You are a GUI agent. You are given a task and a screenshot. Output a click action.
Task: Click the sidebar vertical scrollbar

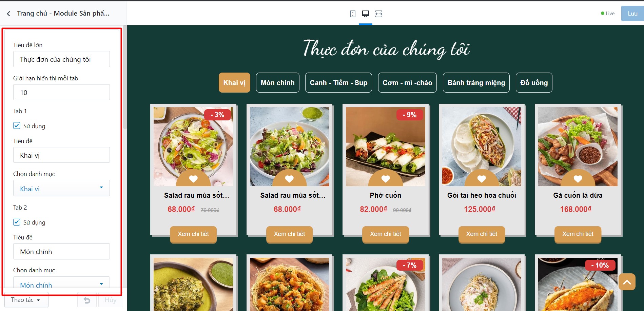coord(125,78)
